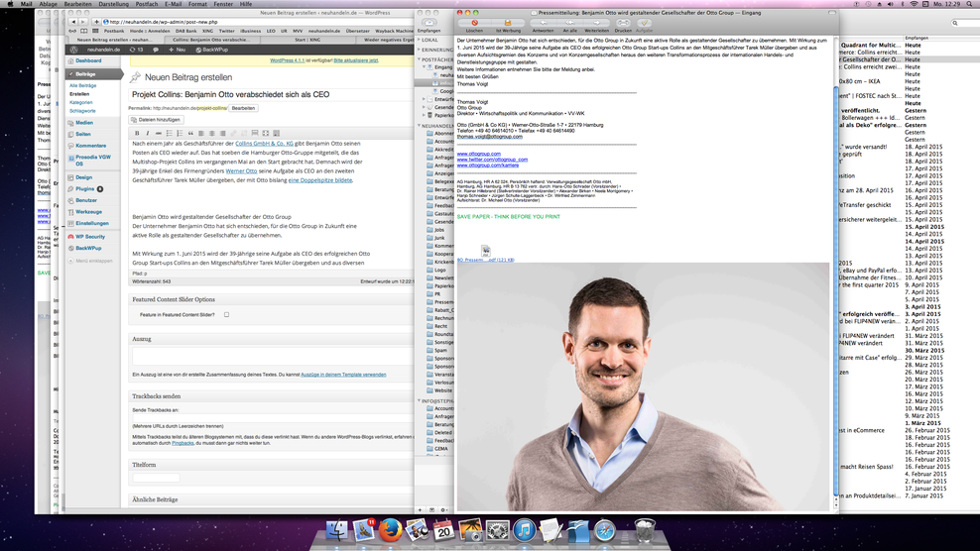
Task: Open the PDF attachment icon in the email
Action: (486, 251)
